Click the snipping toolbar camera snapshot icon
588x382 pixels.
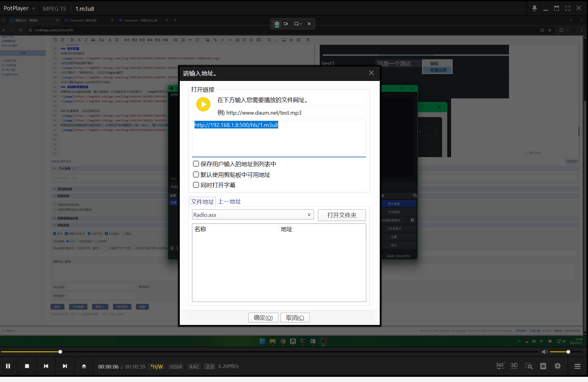pyautogui.click(x=277, y=24)
